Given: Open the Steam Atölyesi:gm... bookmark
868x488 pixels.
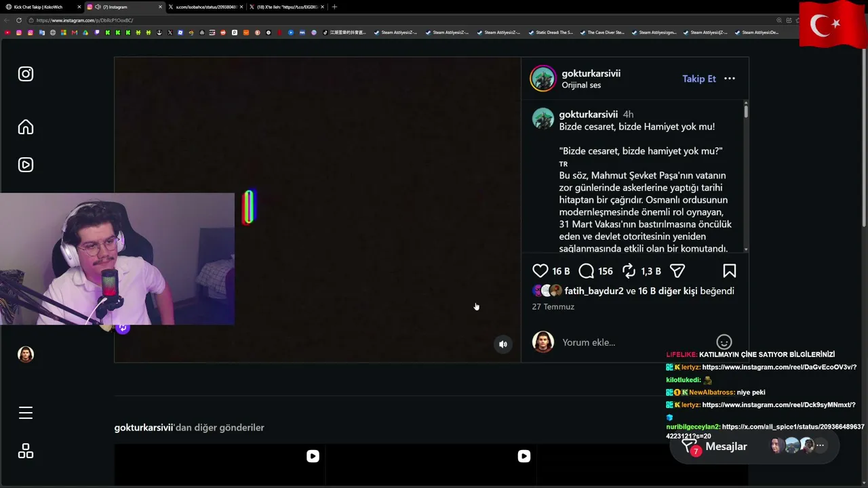Looking at the screenshot, I should pyautogui.click(x=653, y=33).
